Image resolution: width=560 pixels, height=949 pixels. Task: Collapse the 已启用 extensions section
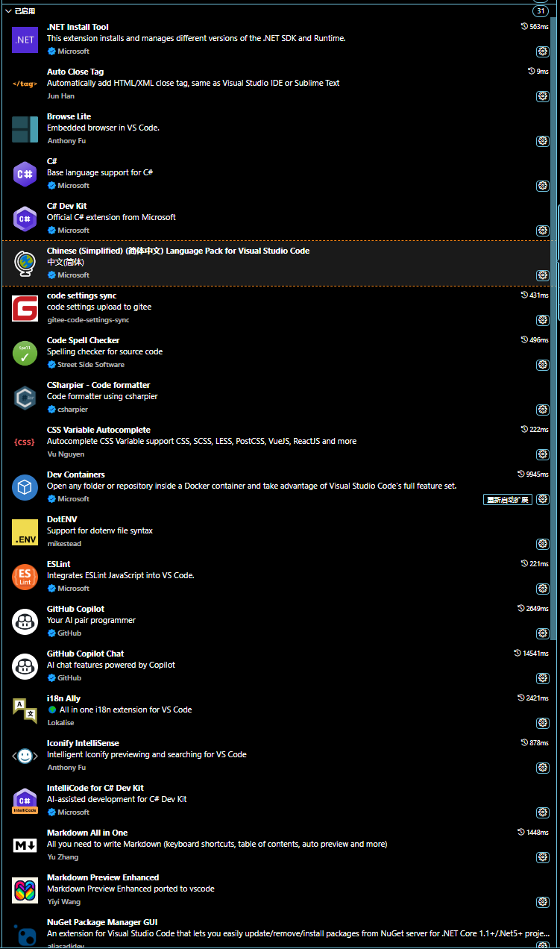coord(8,11)
